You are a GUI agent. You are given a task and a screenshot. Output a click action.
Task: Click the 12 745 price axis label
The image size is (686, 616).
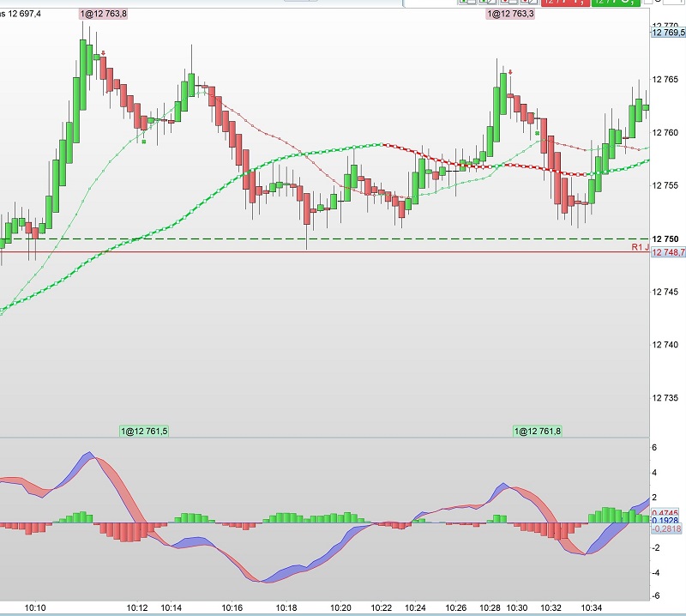[665, 292]
